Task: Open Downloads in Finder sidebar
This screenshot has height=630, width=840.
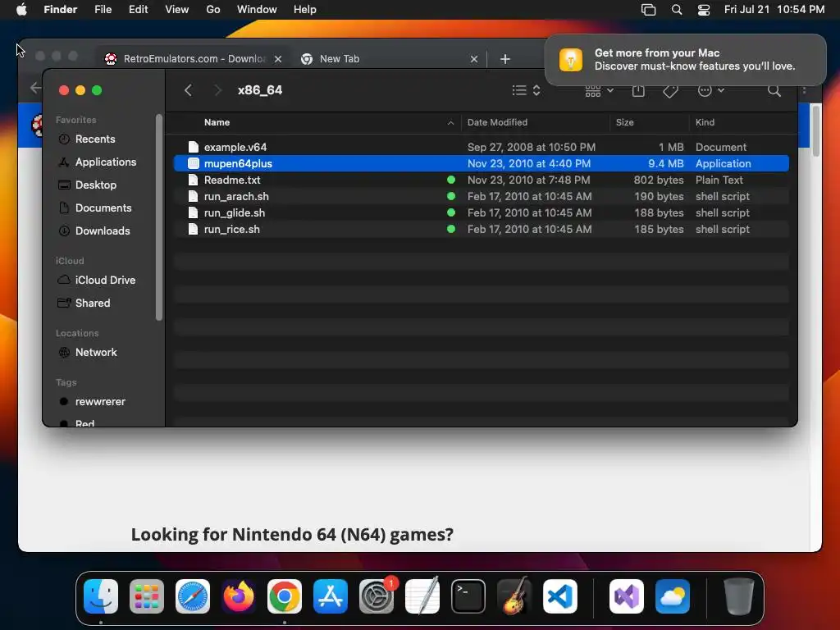Action: 94,231
